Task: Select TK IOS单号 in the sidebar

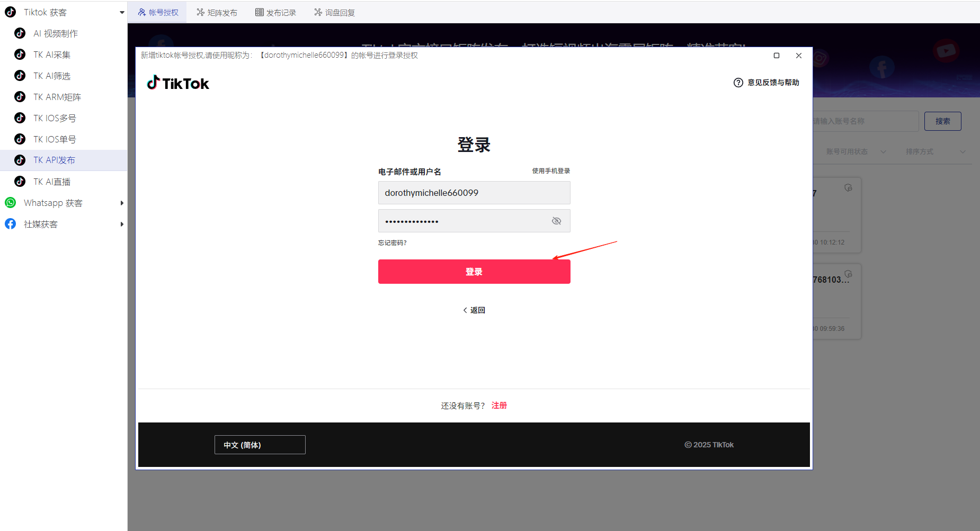Action: pos(55,139)
